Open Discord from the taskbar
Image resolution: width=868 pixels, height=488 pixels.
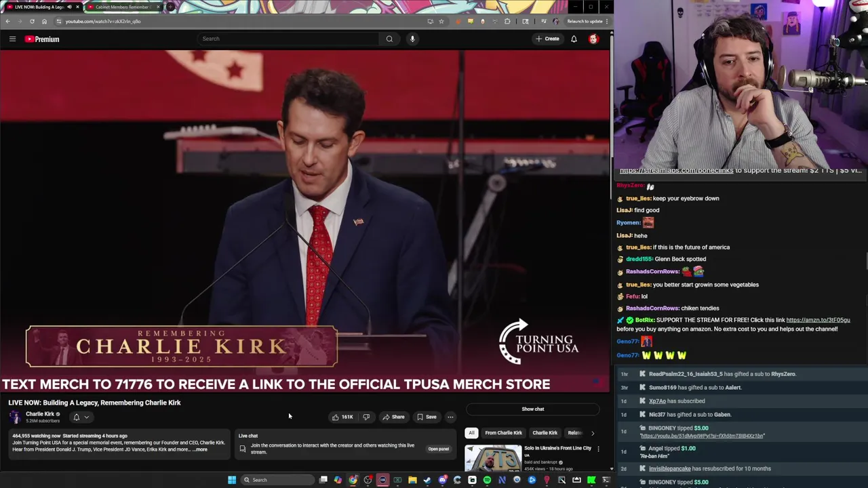pyautogui.click(x=442, y=480)
